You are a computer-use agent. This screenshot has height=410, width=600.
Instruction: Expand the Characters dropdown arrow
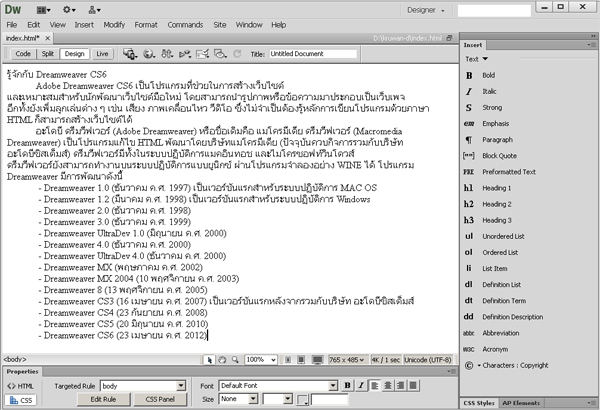tap(479, 366)
